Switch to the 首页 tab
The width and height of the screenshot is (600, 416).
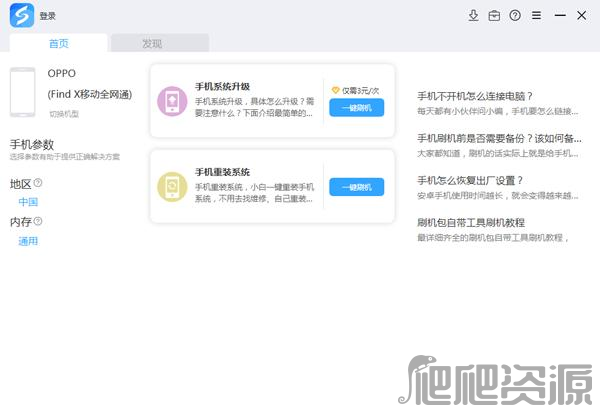pyautogui.click(x=59, y=43)
